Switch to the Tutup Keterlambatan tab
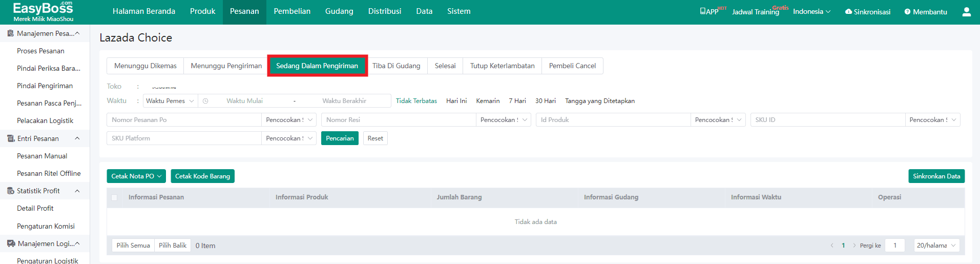The width and height of the screenshot is (980, 264). click(503, 66)
